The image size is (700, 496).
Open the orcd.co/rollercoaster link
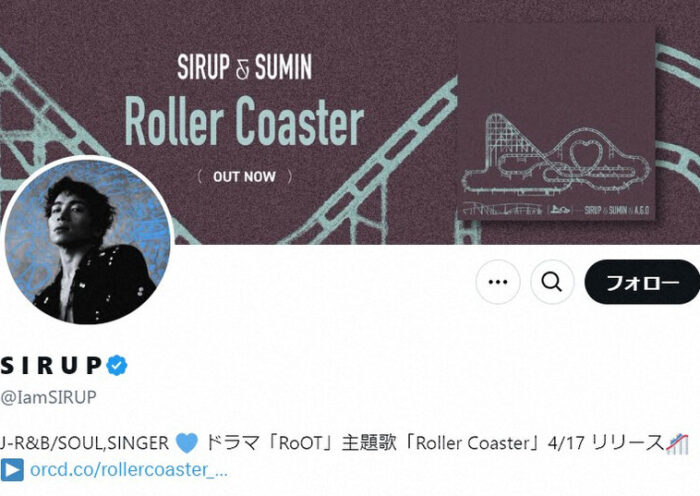pyautogui.click(x=129, y=470)
